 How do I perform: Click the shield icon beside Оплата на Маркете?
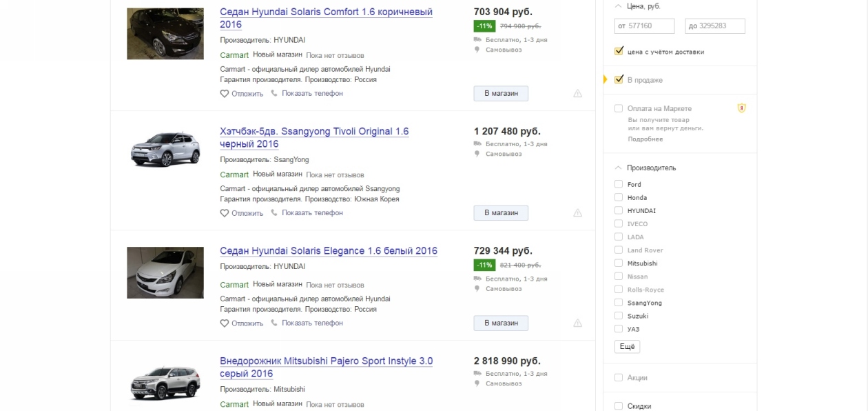[x=742, y=108]
